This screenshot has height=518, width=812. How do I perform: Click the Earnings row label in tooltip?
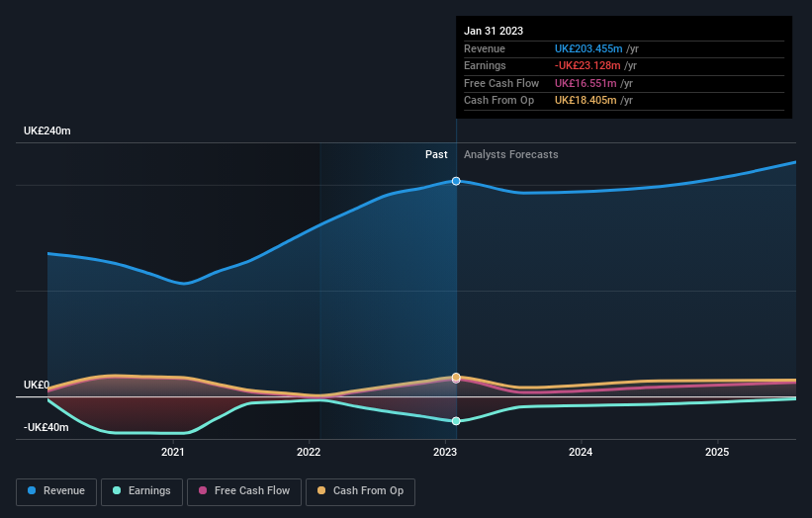pos(485,65)
